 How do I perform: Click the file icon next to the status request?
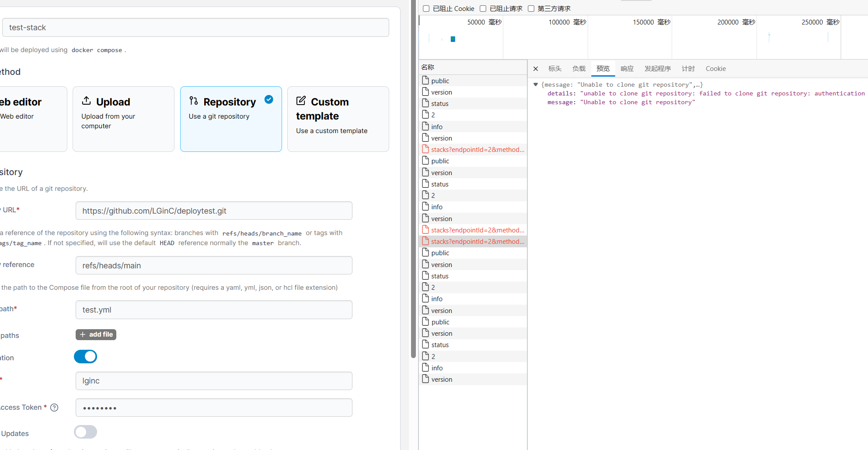coord(425,103)
